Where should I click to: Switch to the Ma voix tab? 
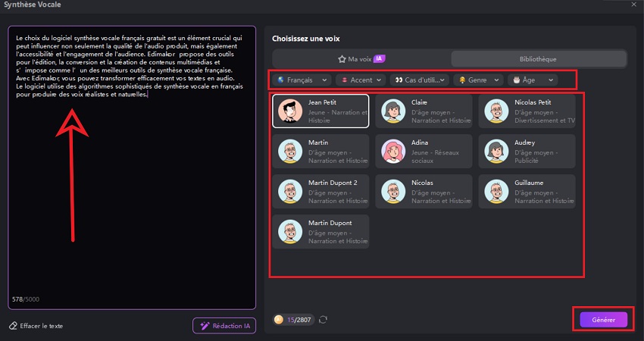(x=361, y=58)
